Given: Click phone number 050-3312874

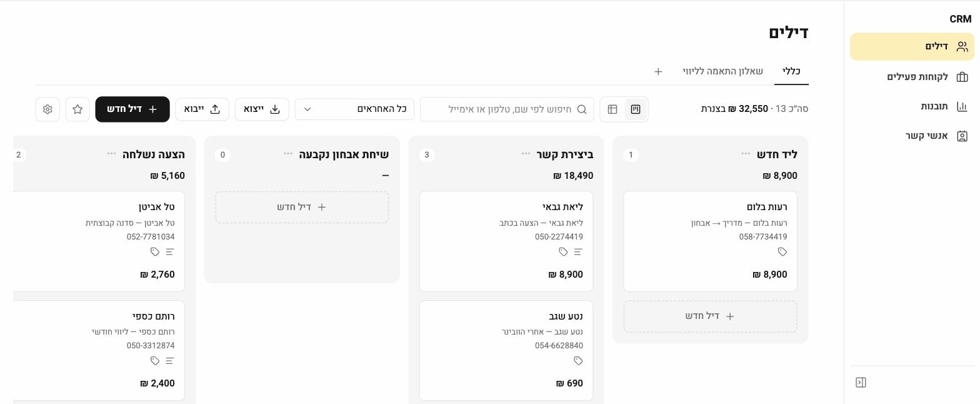Looking at the screenshot, I should [x=151, y=346].
